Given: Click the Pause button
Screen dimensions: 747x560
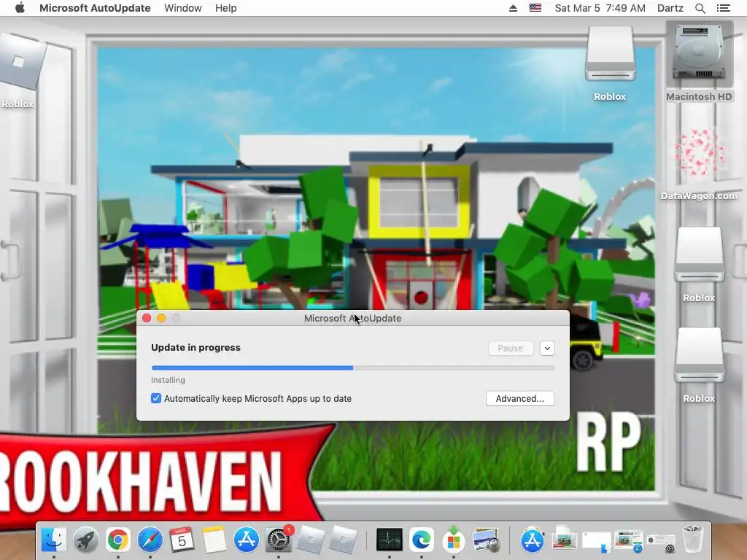Looking at the screenshot, I should (510, 348).
